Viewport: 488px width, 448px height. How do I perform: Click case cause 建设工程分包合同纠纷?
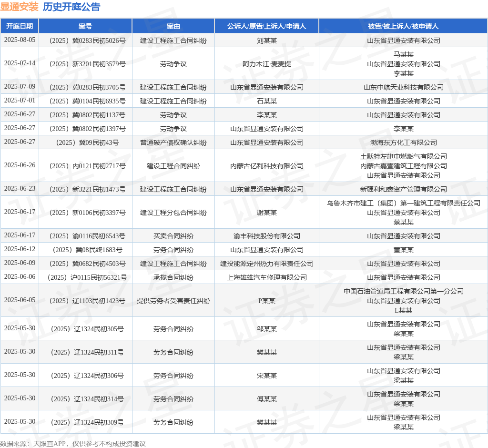173,213
